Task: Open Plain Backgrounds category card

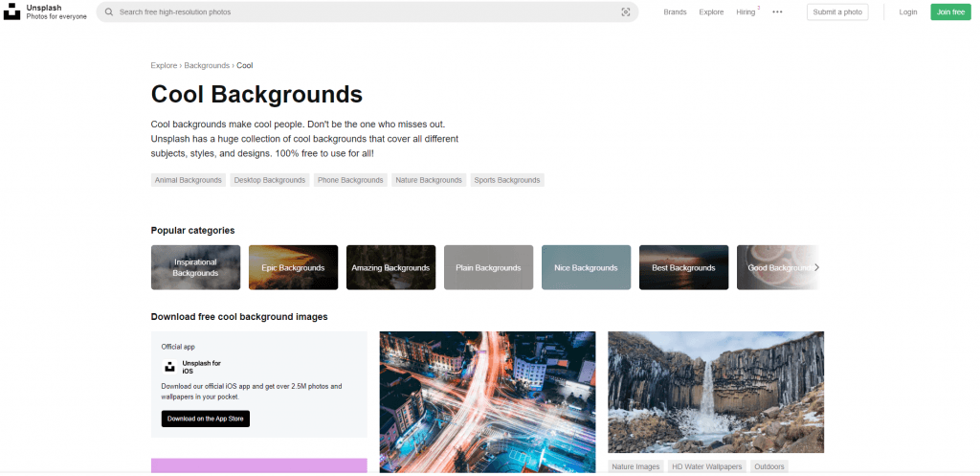Action: [489, 268]
